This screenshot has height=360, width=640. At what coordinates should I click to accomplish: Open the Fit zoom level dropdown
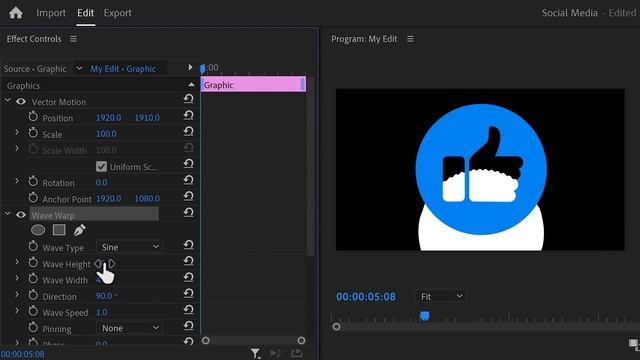point(441,296)
